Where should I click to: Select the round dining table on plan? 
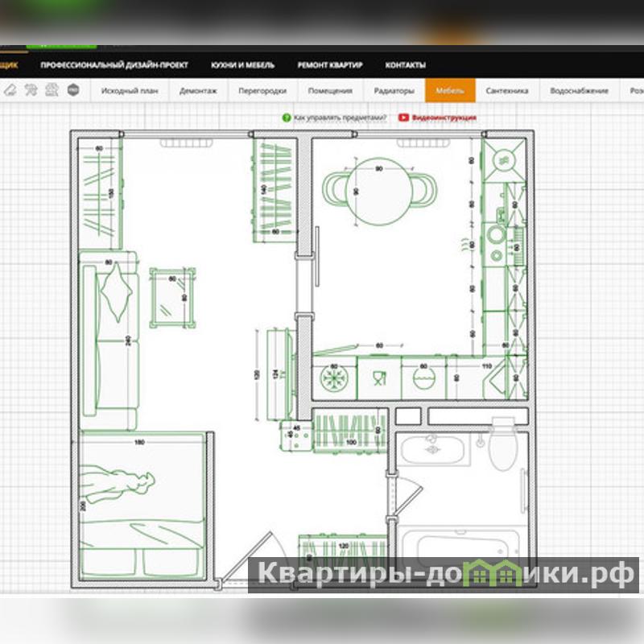tap(380, 192)
